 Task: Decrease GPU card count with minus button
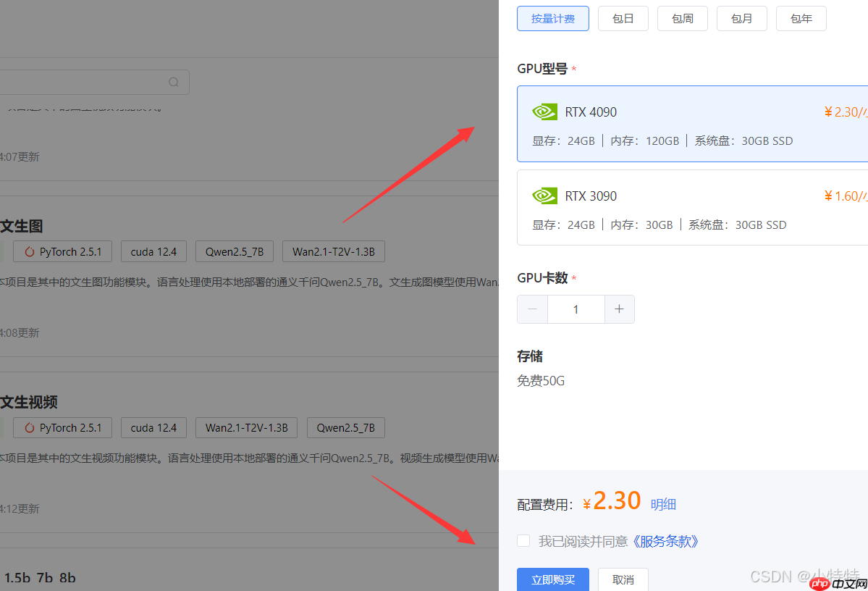click(533, 309)
